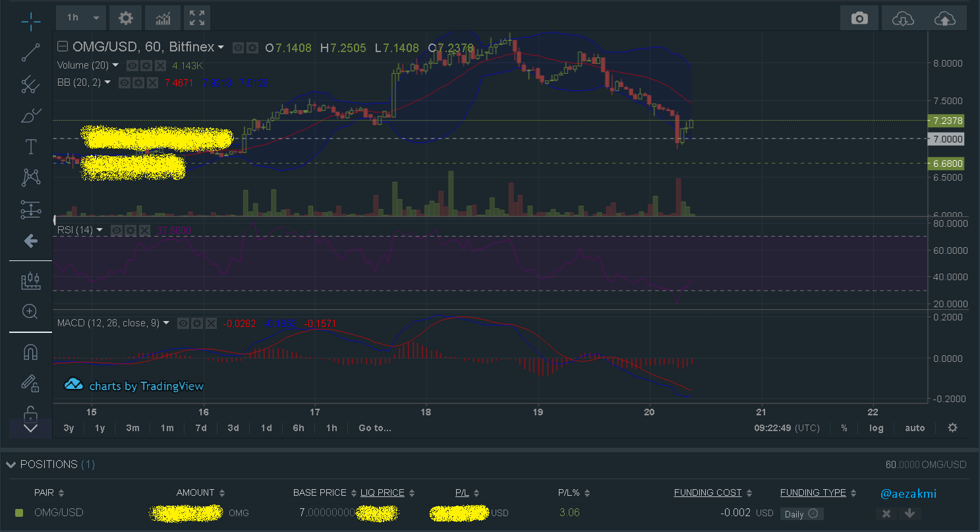Click the Daily funding type button
This screenshot has width=980, height=532.
coord(801,514)
